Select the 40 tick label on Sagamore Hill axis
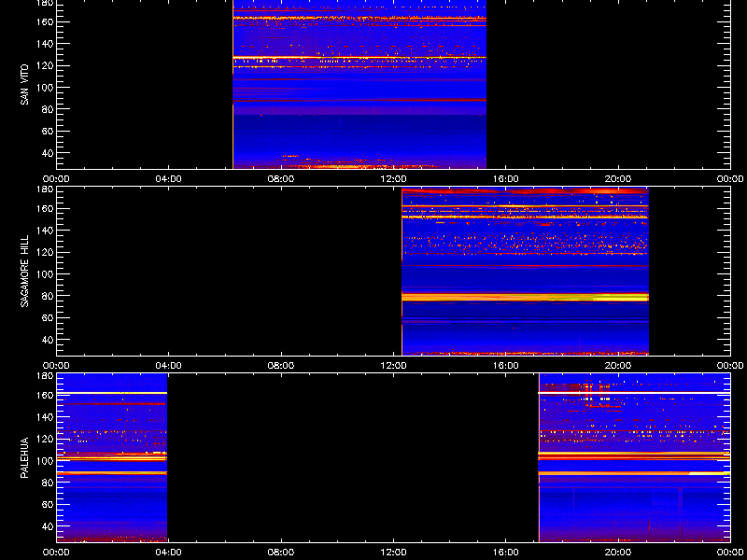The height and width of the screenshot is (560, 747). pos(49,340)
